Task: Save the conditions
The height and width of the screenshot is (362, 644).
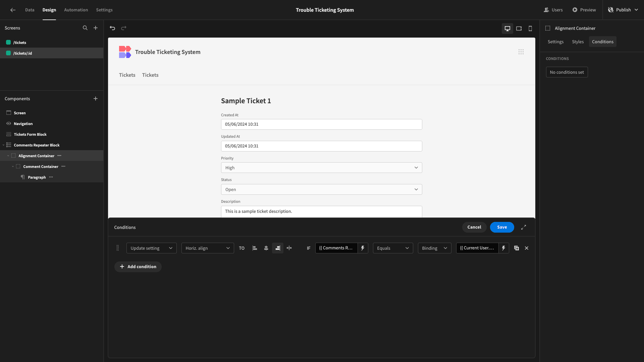Action: 502,227
